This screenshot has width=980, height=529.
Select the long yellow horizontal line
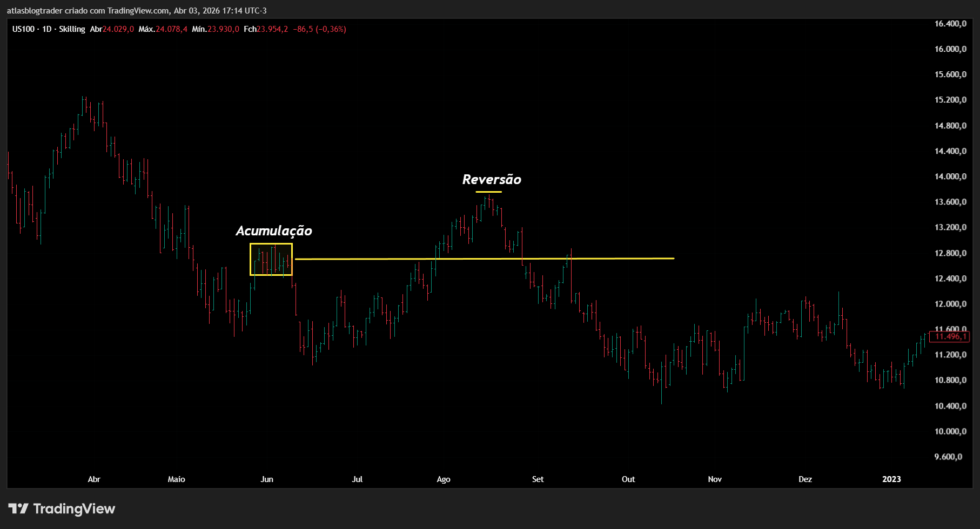(x=486, y=259)
